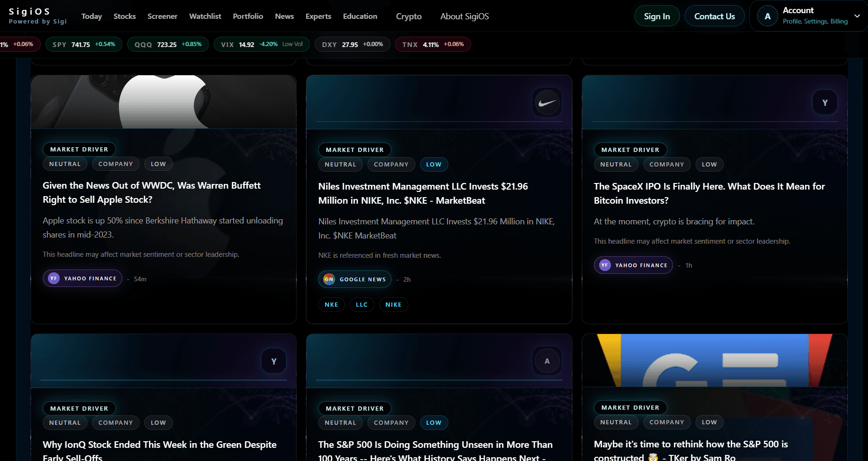Click the Contact Us button

click(714, 16)
